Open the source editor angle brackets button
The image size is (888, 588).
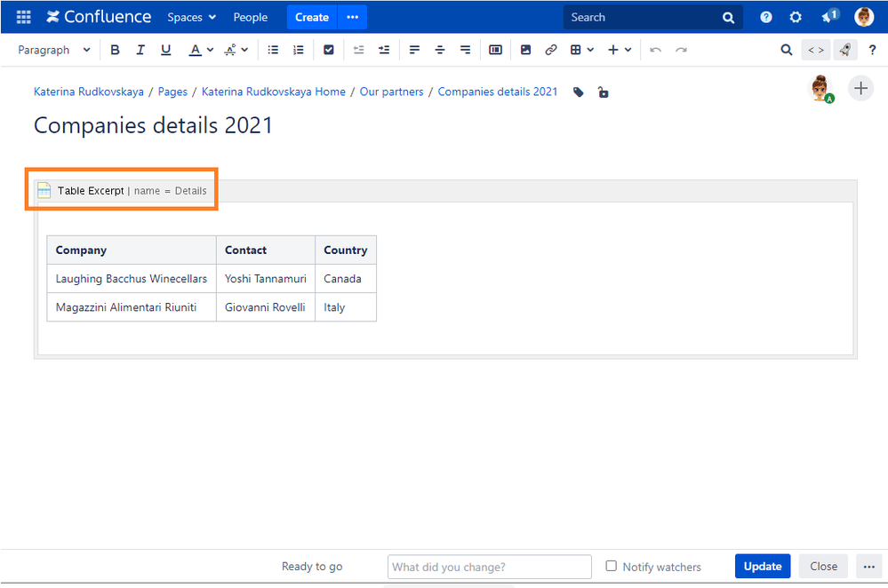816,50
